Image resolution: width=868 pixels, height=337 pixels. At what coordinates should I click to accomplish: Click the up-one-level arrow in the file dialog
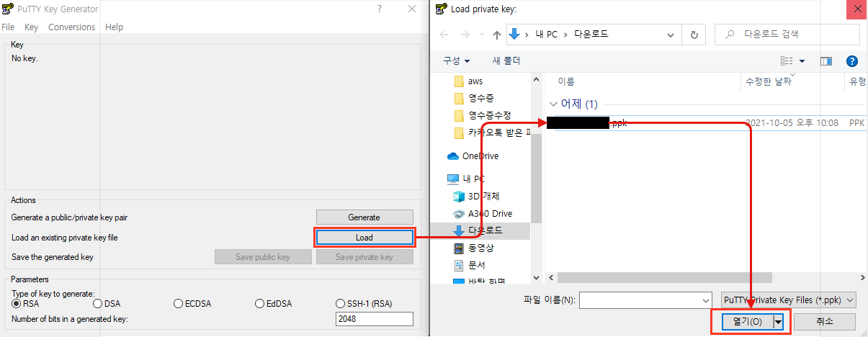[497, 35]
